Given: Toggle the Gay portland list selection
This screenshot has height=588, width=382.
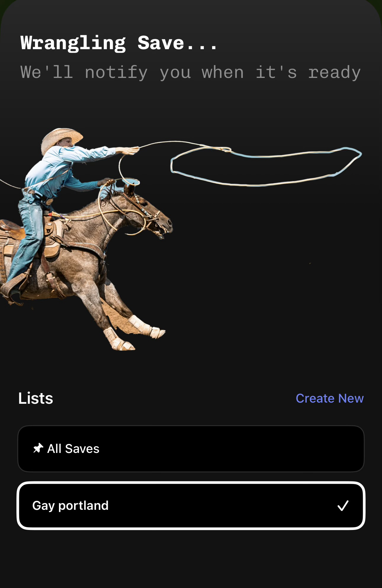Looking at the screenshot, I should [191, 506].
